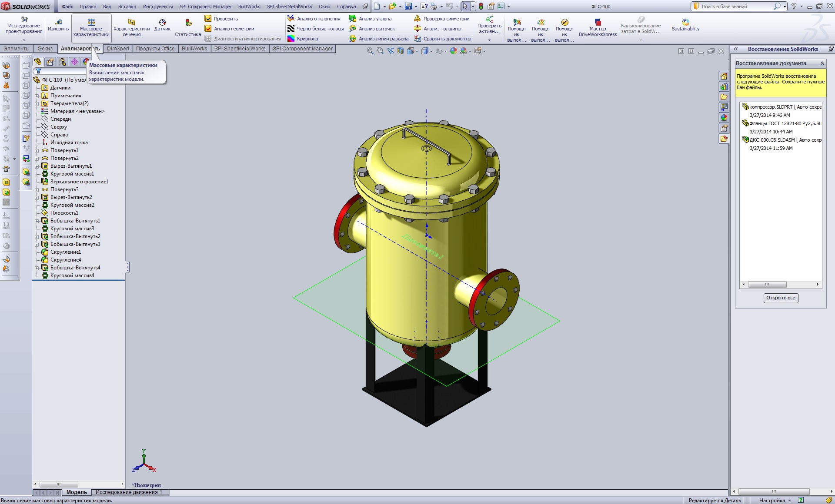
Task: Click Edit Appearance color ball in view toolbar
Action: click(x=454, y=51)
